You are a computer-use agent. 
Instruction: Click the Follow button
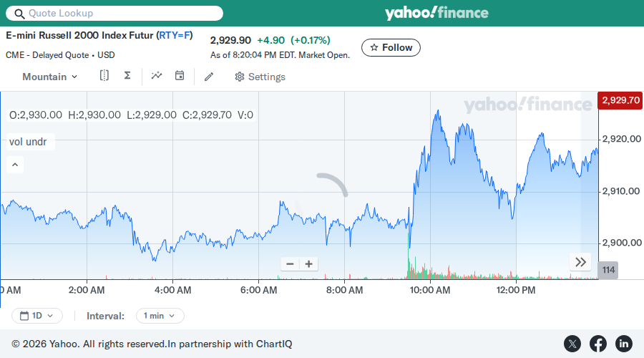click(391, 48)
